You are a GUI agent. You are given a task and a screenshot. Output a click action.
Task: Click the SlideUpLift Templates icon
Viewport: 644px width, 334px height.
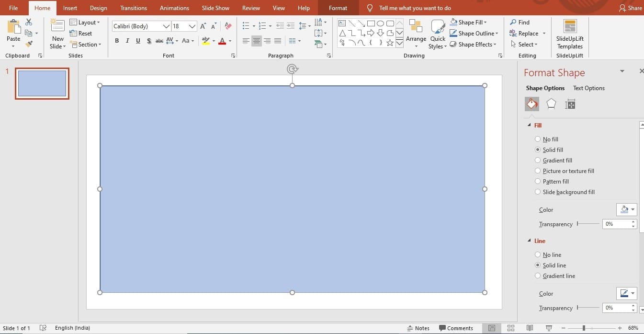[570, 34]
